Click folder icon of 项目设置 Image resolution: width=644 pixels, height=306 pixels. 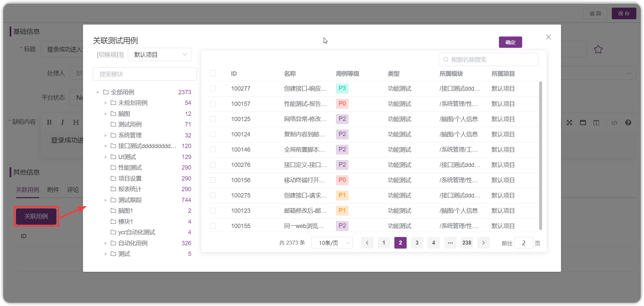(x=113, y=178)
